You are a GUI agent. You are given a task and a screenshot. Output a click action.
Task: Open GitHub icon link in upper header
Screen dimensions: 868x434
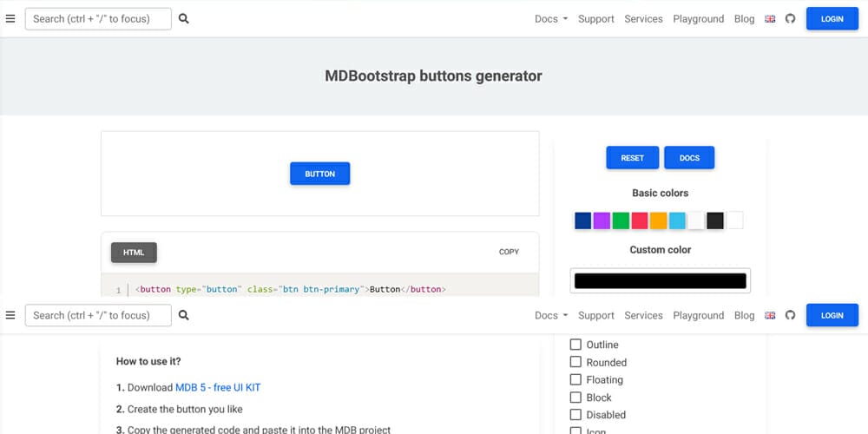tap(791, 19)
